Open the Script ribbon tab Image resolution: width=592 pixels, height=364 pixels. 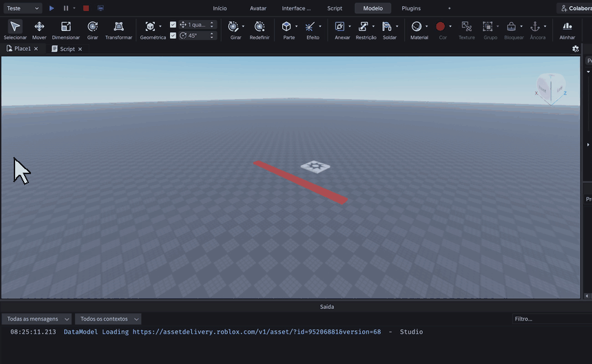coord(335,8)
